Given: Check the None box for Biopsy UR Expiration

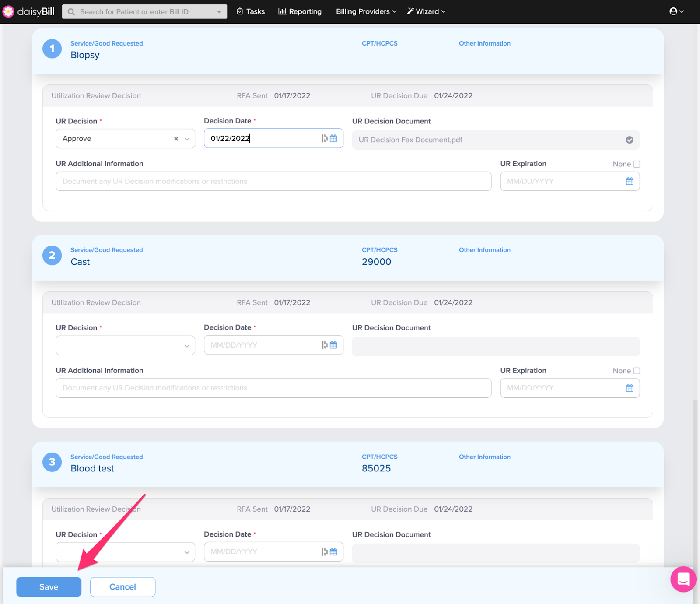Looking at the screenshot, I should 637,164.
